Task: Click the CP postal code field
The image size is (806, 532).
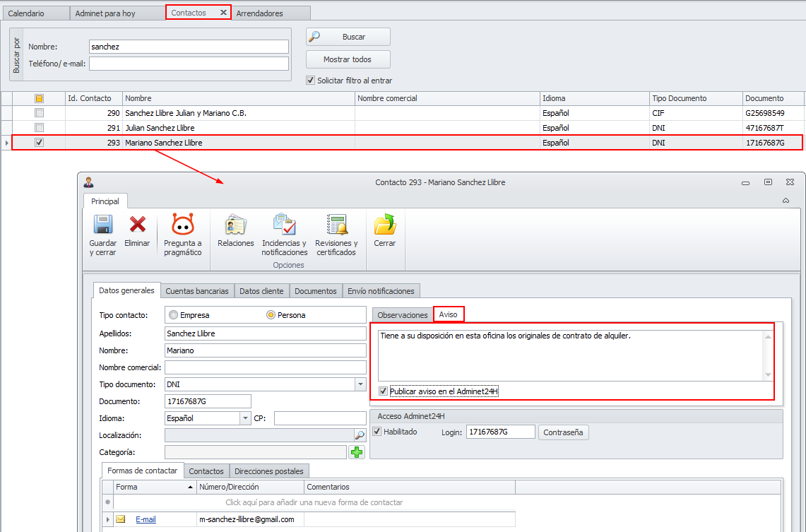Action: [x=320, y=418]
